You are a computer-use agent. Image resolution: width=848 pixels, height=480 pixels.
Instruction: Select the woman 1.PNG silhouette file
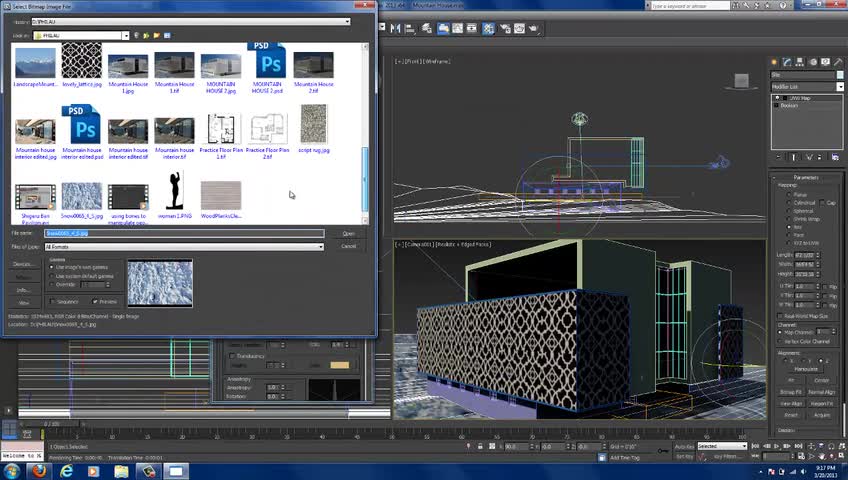click(175, 191)
